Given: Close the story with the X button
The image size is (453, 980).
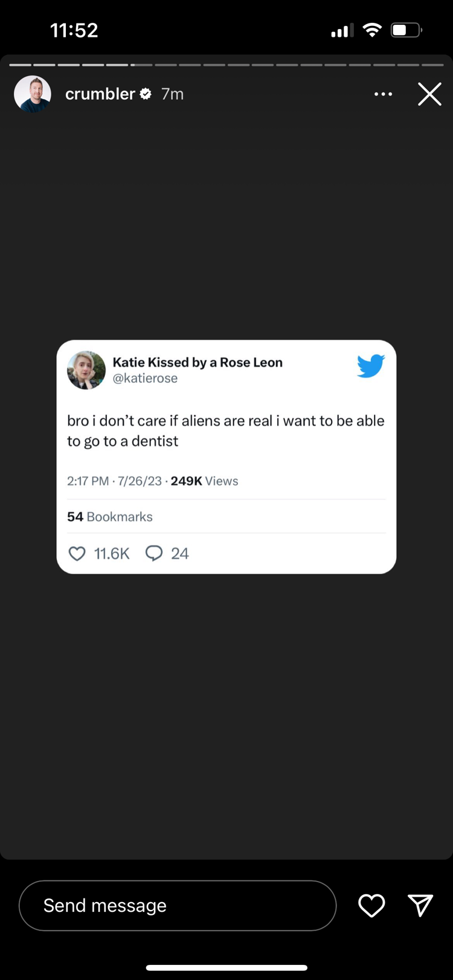Looking at the screenshot, I should [x=429, y=94].
